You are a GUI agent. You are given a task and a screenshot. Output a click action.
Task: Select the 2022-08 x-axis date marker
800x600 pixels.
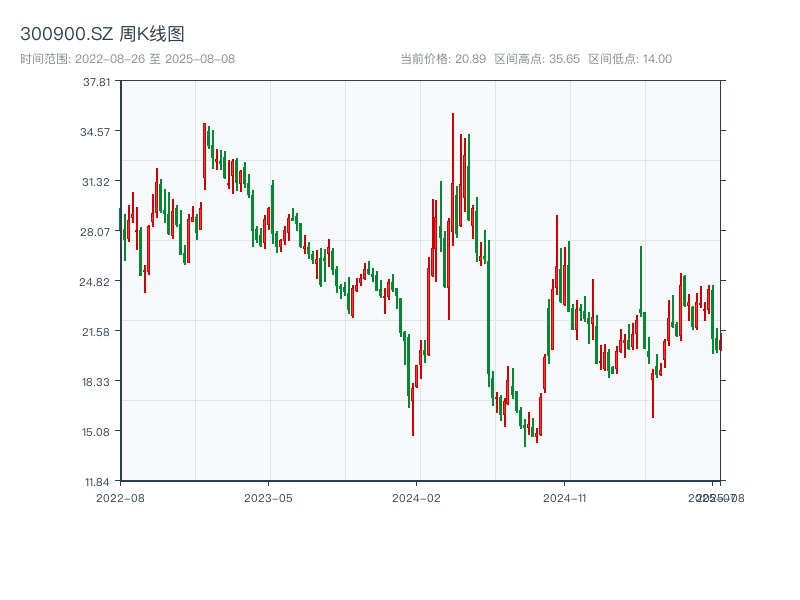point(120,497)
